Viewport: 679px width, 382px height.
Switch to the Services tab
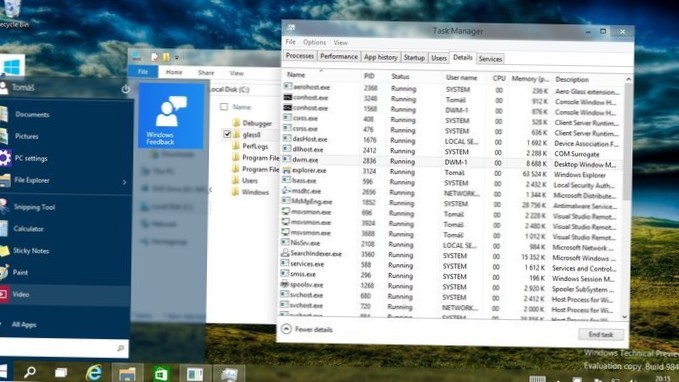click(490, 59)
